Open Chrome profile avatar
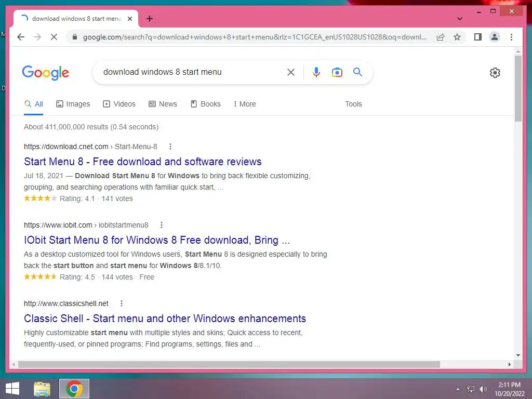 495,37
